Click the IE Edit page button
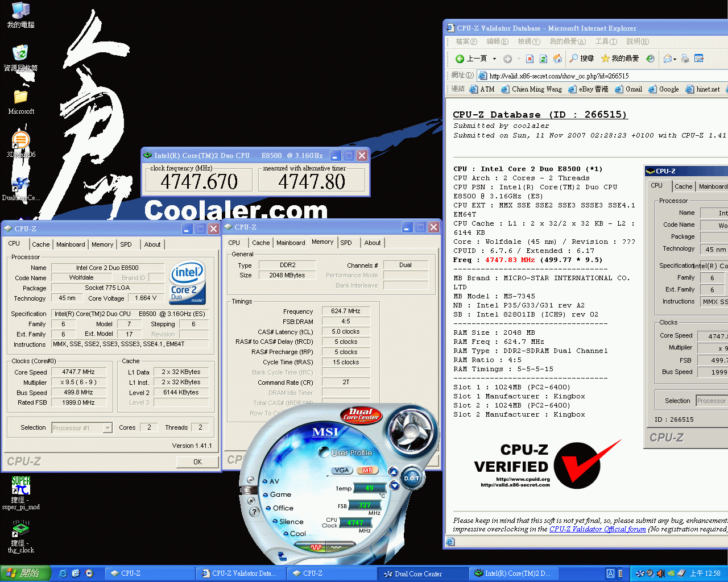 [699, 59]
